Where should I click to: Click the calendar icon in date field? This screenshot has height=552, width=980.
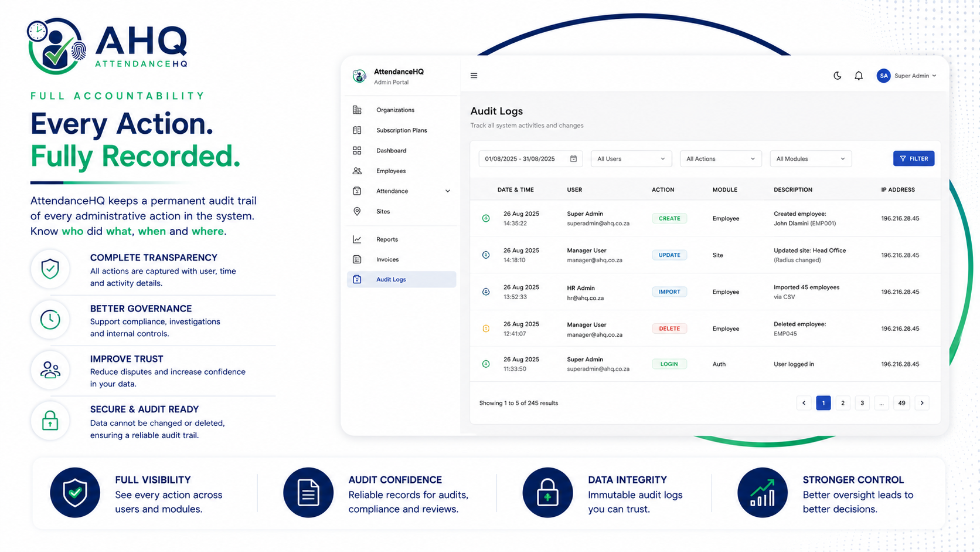(573, 159)
